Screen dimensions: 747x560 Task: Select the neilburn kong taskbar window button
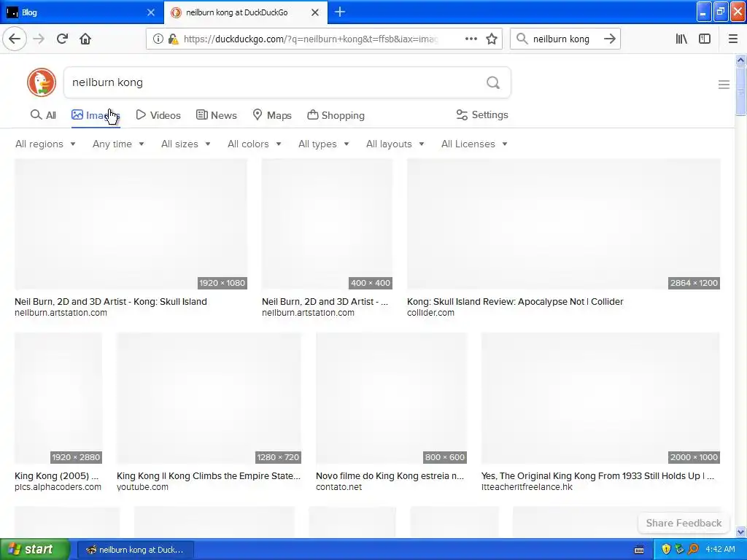click(x=135, y=550)
